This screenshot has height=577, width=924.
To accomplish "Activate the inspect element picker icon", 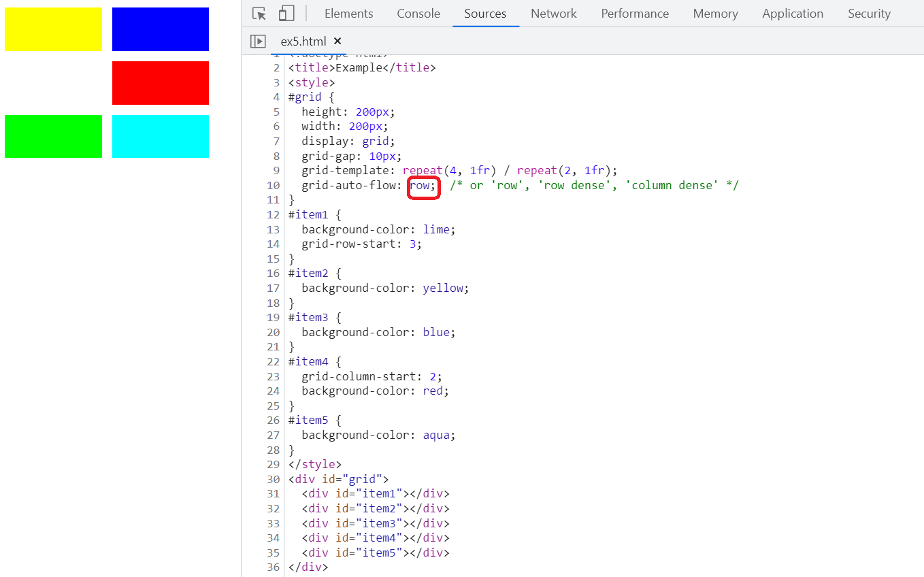I will [259, 14].
